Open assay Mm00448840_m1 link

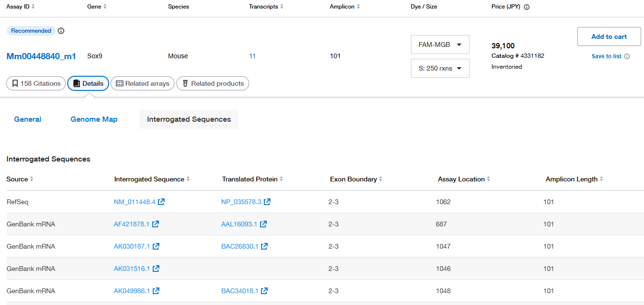(41, 56)
